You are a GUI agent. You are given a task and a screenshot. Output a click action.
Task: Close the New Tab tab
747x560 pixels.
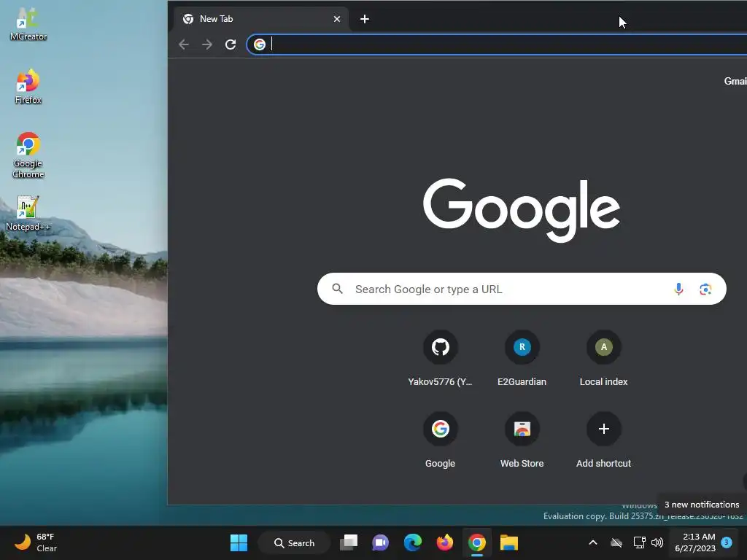[337, 19]
